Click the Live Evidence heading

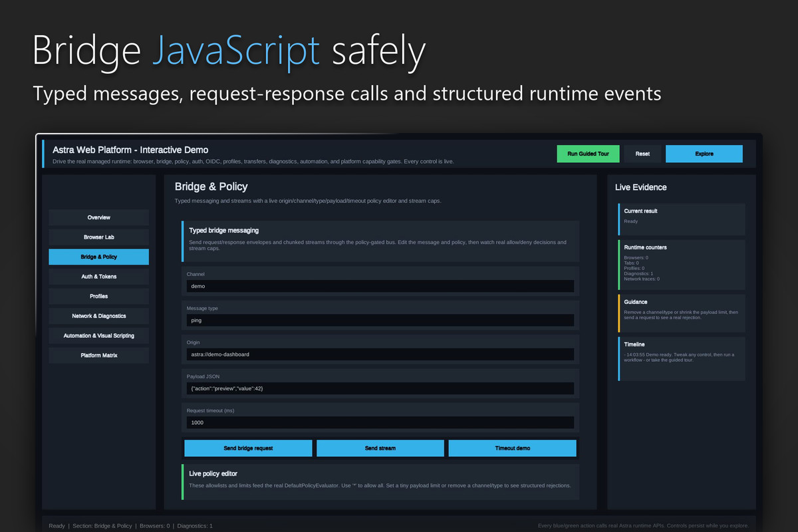coord(641,188)
